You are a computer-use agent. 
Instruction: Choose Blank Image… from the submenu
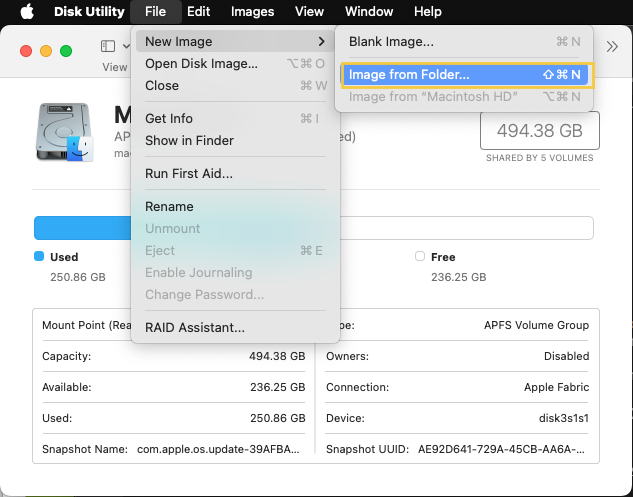click(x=391, y=42)
